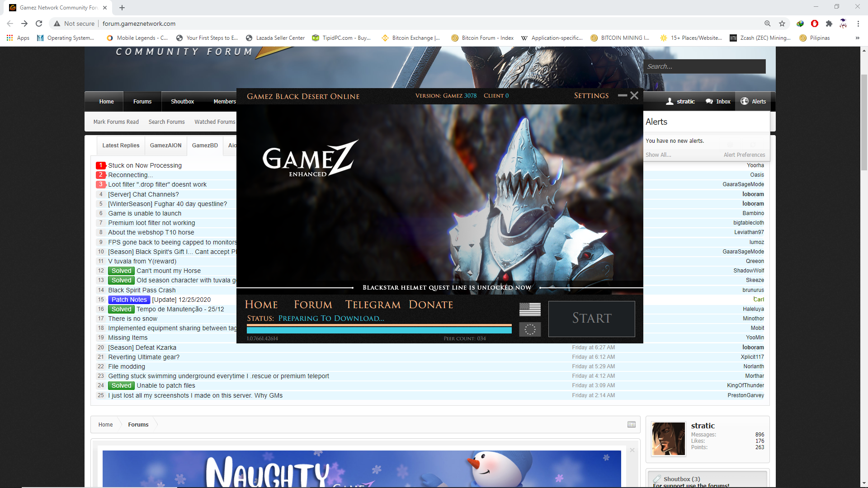Screen dimensions: 868x488
Task: Open the launcher's DONATE link
Action: [431, 305]
